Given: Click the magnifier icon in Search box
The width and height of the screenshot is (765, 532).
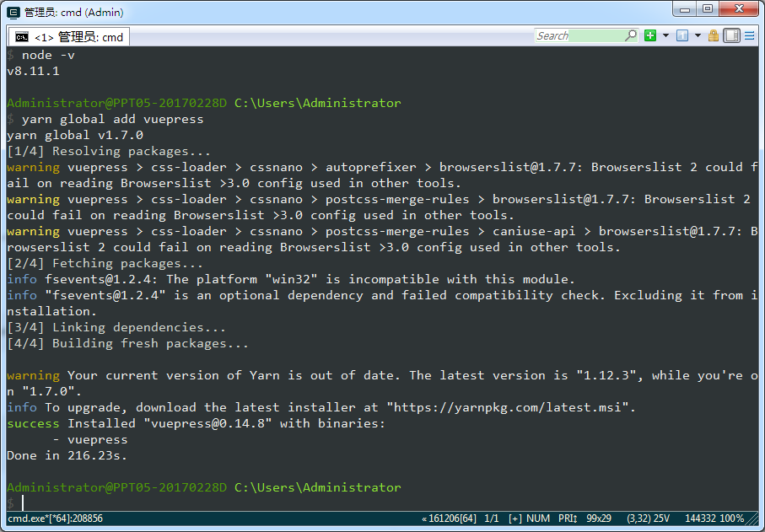Looking at the screenshot, I should click(x=631, y=35).
